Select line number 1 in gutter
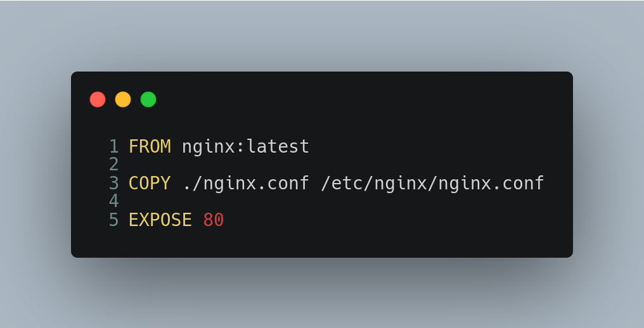This screenshot has width=644, height=328. point(113,146)
